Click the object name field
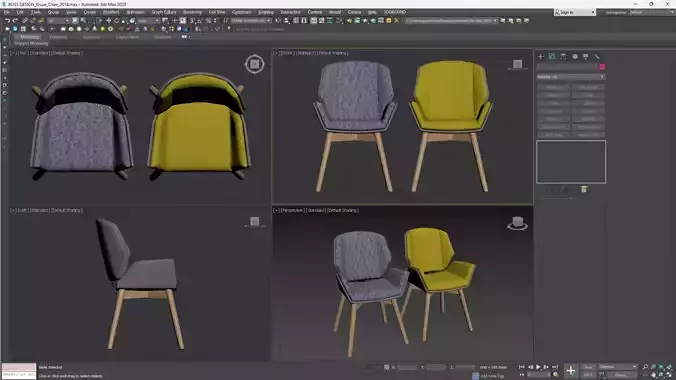Image resolution: width=676 pixels, height=380 pixels. tap(567, 67)
